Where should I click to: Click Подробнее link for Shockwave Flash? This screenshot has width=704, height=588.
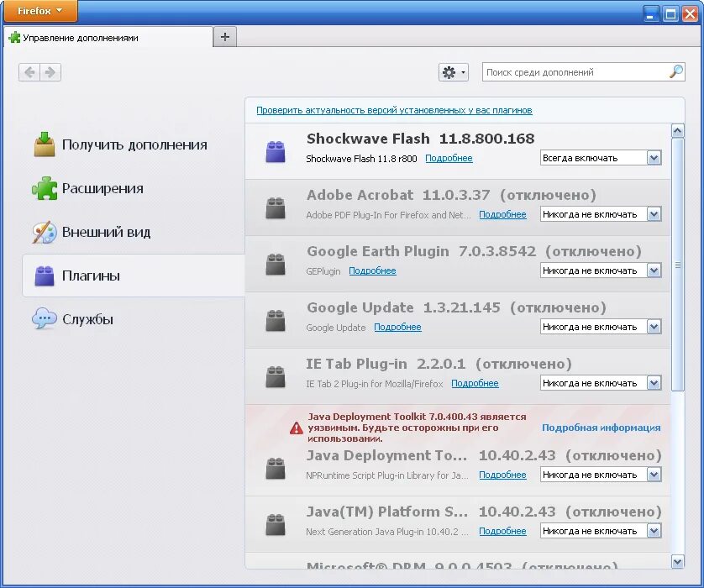tap(449, 159)
